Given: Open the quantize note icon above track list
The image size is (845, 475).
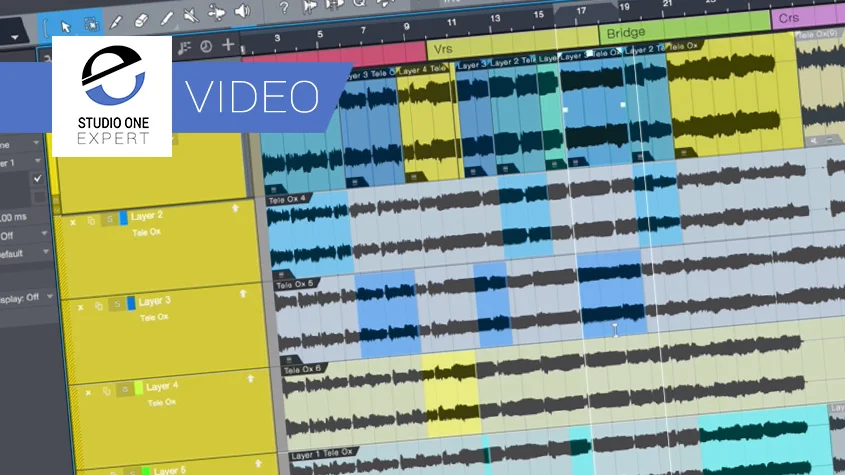Looking at the screenshot, I should tap(184, 48).
